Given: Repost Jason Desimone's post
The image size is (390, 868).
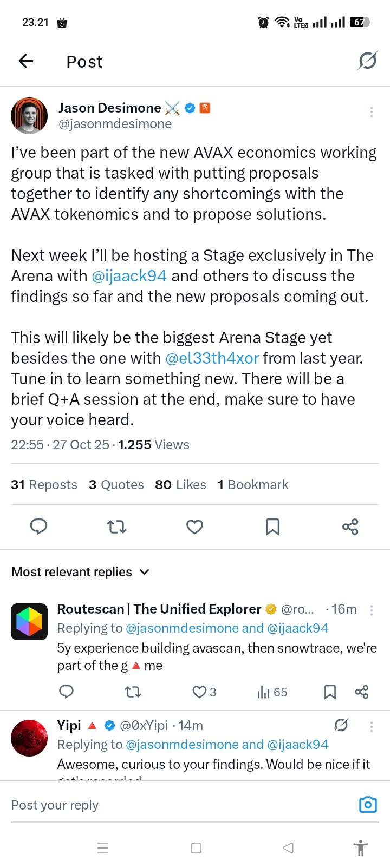Looking at the screenshot, I should (x=116, y=527).
